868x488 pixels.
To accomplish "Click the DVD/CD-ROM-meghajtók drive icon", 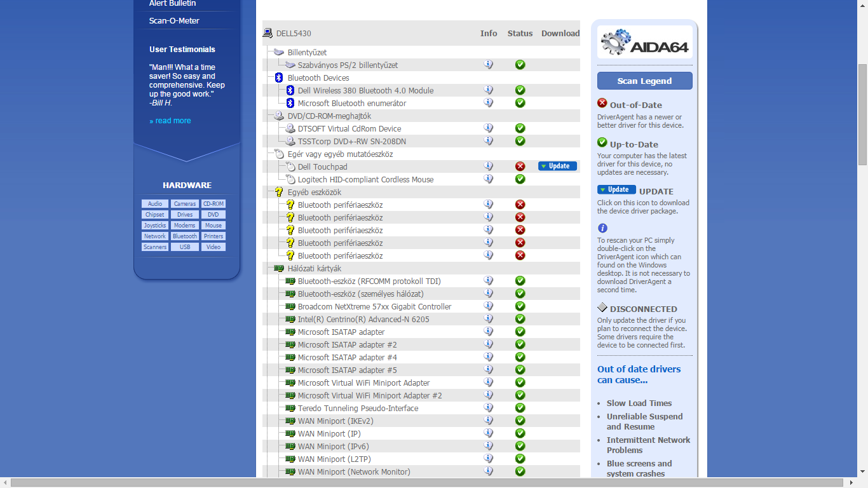I will click(x=278, y=116).
